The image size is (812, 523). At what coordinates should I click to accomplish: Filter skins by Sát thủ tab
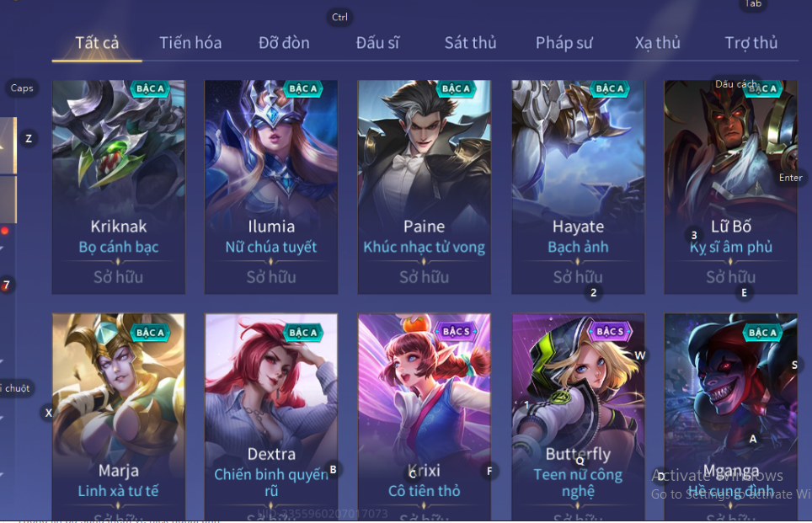470,42
